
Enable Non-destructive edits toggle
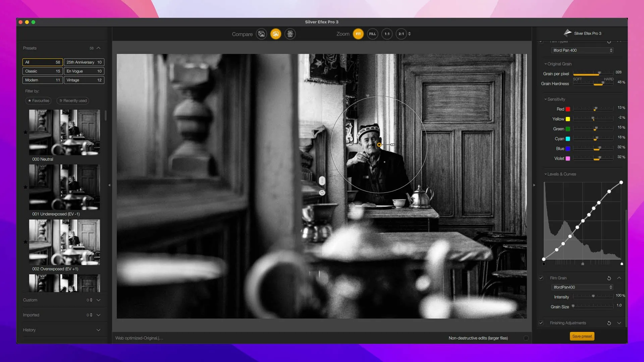(526, 338)
